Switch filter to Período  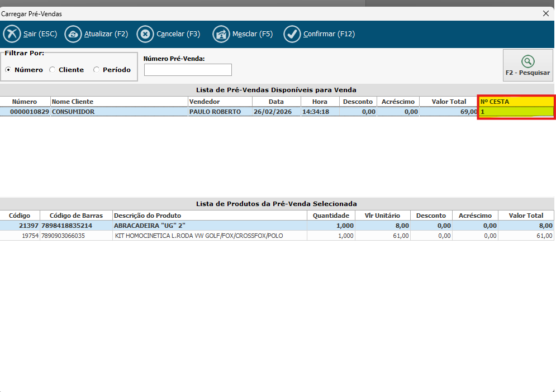tap(97, 70)
